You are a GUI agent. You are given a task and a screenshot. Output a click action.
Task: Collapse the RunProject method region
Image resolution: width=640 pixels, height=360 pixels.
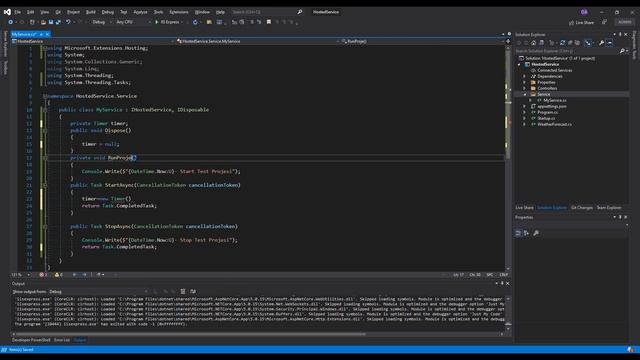click(x=45, y=158)
